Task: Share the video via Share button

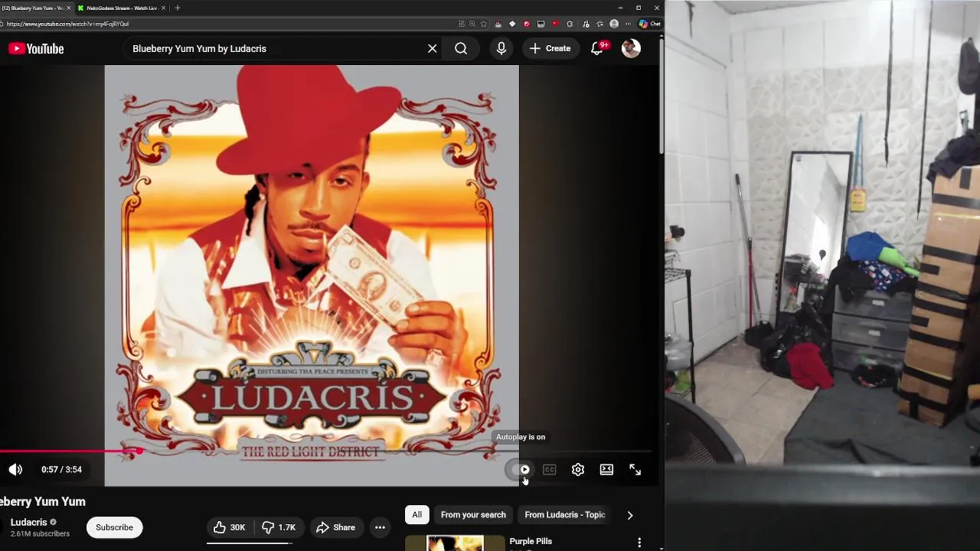Action: pos(335,527)
